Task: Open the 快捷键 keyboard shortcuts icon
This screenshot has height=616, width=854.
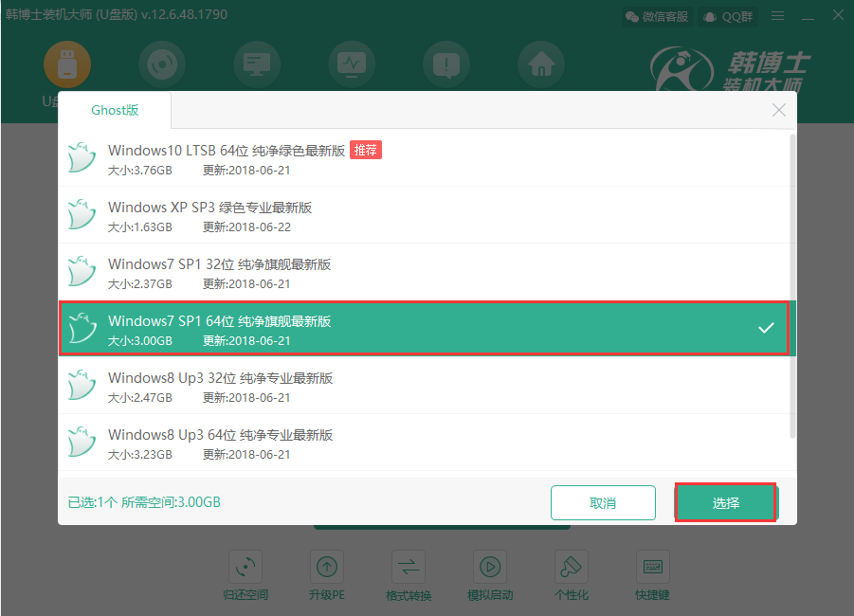Action: [x=652, y=567]
